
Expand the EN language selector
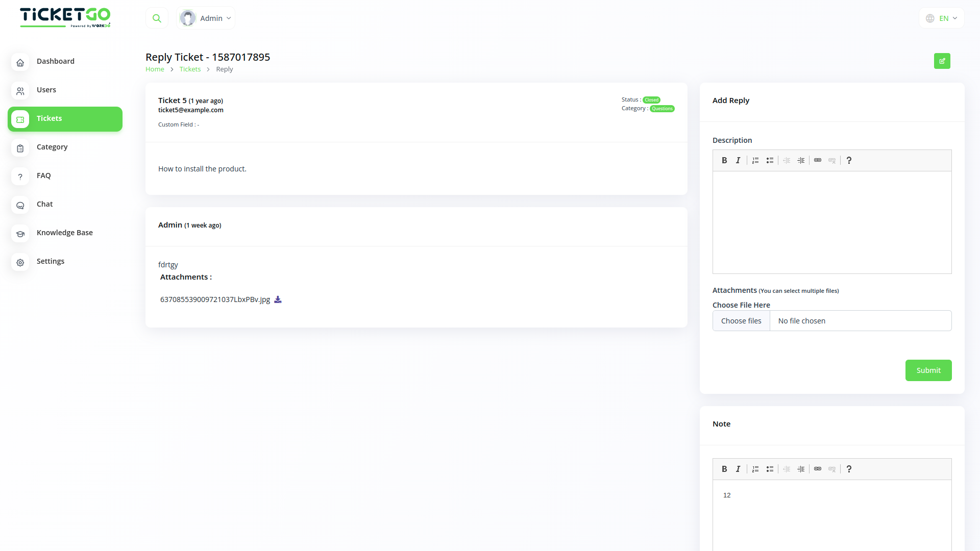[942, 18]
